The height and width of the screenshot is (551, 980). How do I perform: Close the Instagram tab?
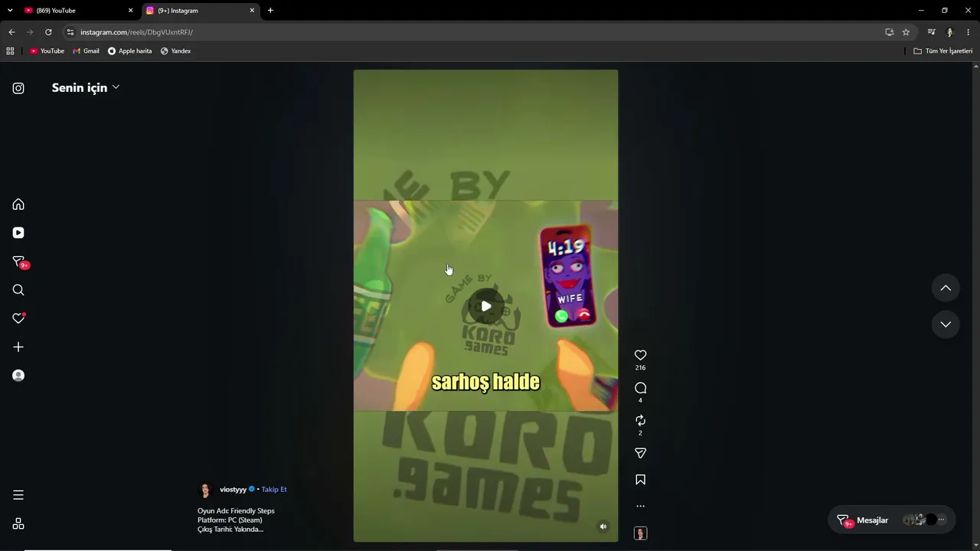[252, 11]
